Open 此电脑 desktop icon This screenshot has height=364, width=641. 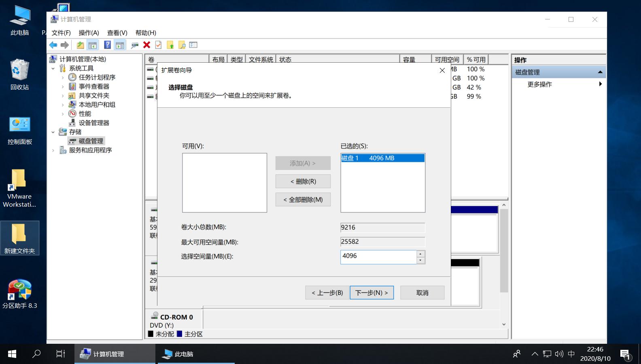point(20,21)
